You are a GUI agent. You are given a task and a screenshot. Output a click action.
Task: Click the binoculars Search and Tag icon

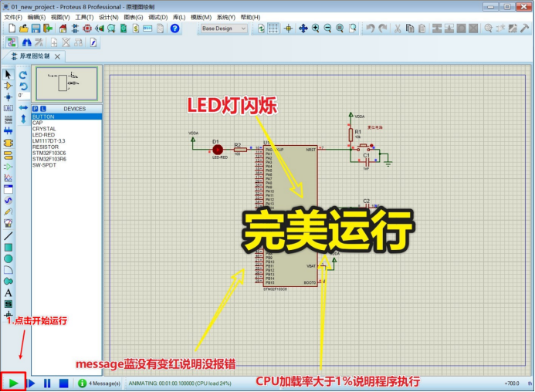(x=26, y=42)
